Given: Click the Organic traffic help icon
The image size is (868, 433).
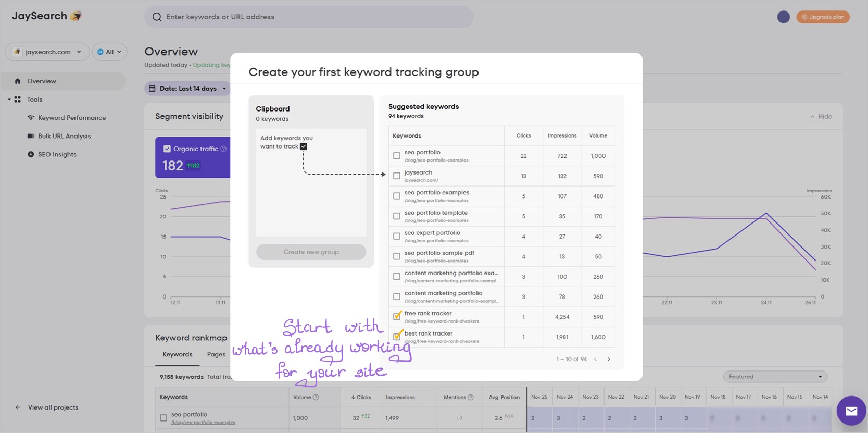Looking at the screenshot, I should point(223,149).
